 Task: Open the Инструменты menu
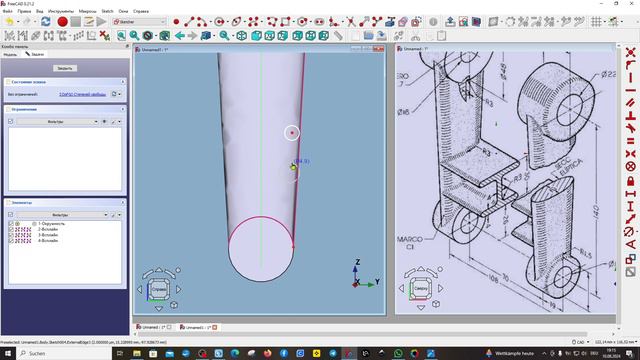point(61,11)
